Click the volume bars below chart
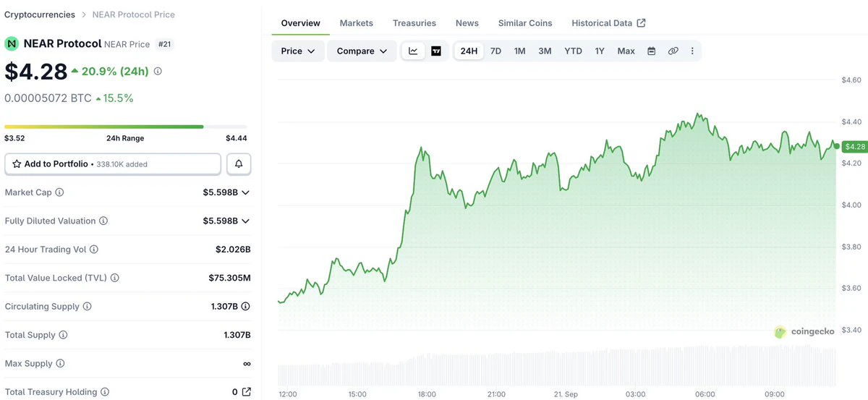This screenshot has height=400, width=868. point(557,367)
